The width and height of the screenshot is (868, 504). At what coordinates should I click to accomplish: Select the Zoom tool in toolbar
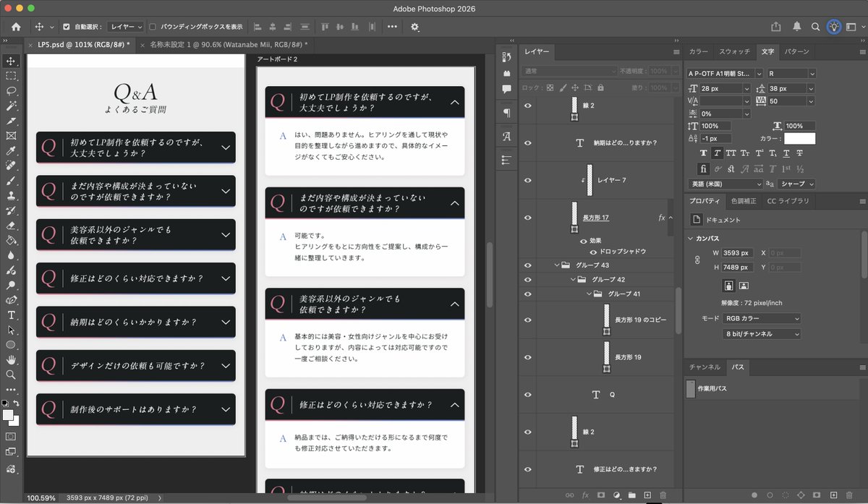pos(11,375)
